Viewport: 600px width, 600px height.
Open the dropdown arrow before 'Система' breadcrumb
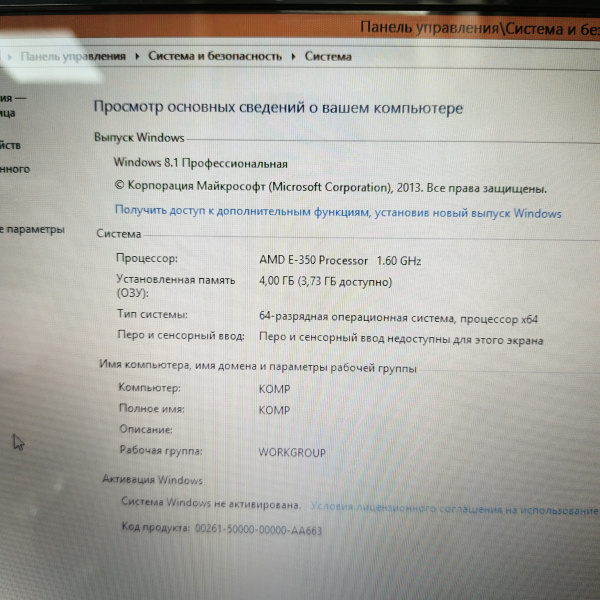tap(294, 57)
